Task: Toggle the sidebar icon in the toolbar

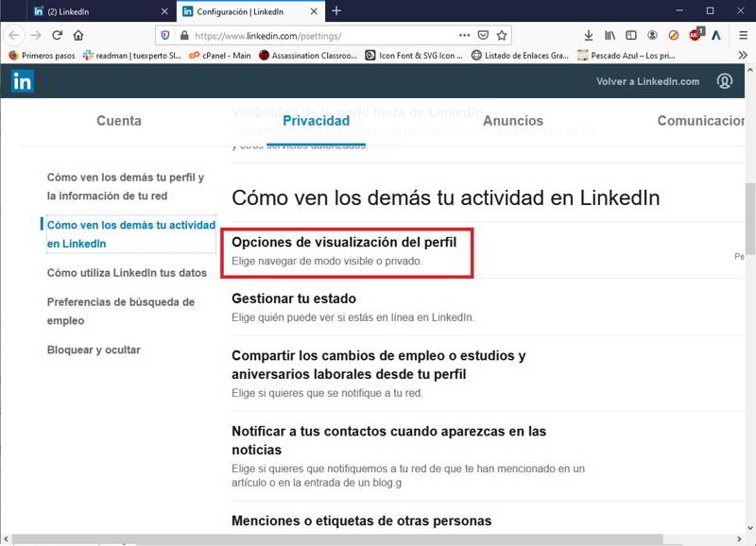Action: 631,36
